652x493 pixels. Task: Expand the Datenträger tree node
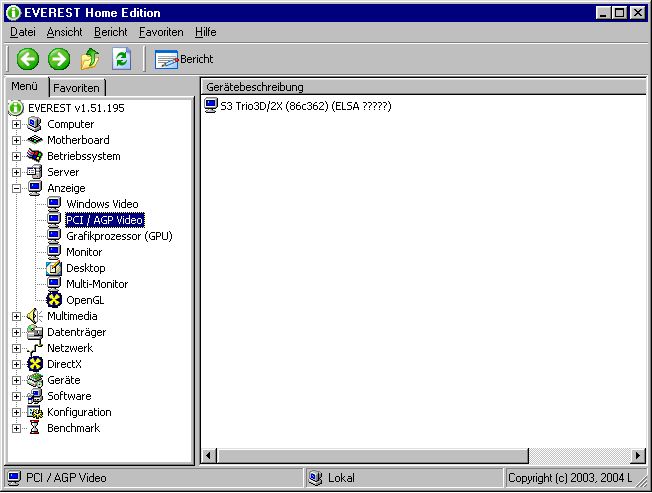16,332
